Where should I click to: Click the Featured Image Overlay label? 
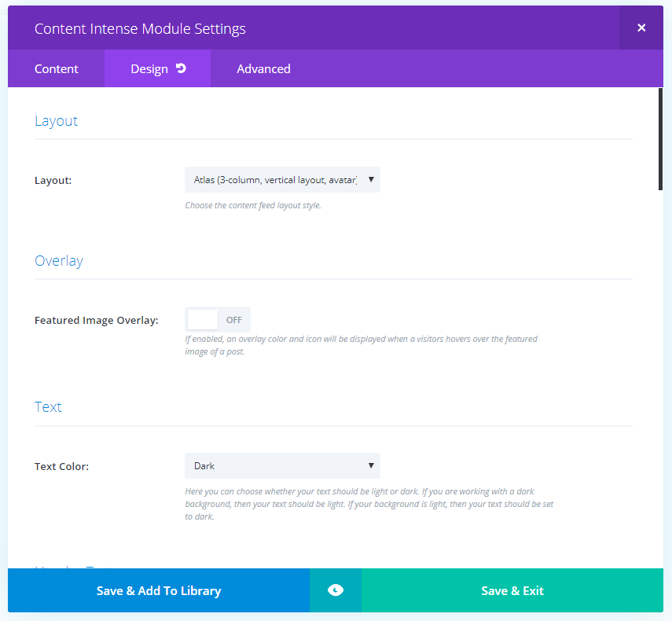97,321
